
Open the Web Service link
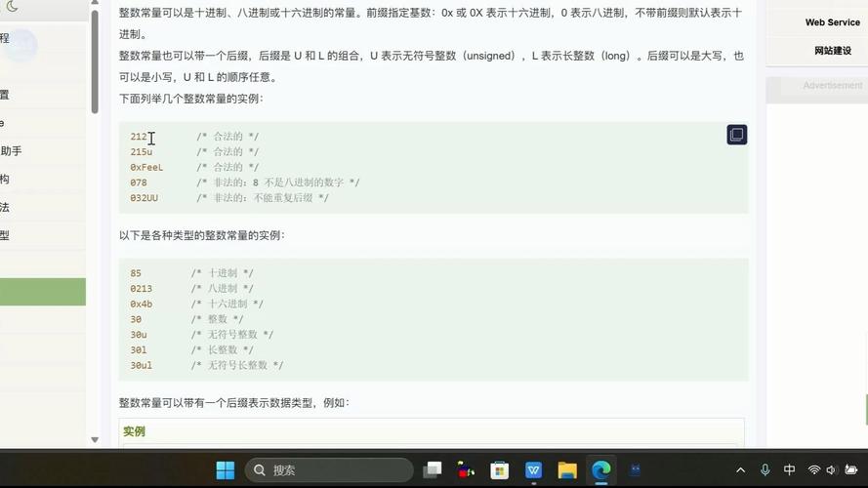coord(832,22)
